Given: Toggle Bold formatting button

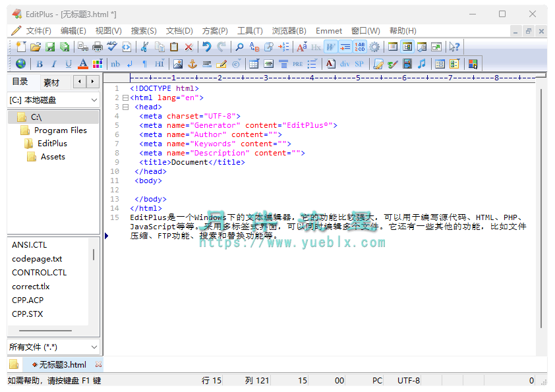Looking at the screenshot, I should tap(40, 64).
